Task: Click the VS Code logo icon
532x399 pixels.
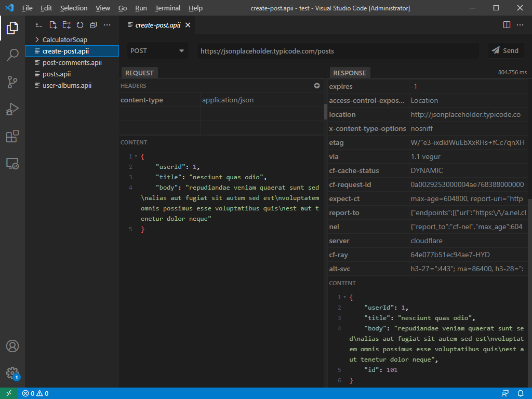Action: pos(9,8)
